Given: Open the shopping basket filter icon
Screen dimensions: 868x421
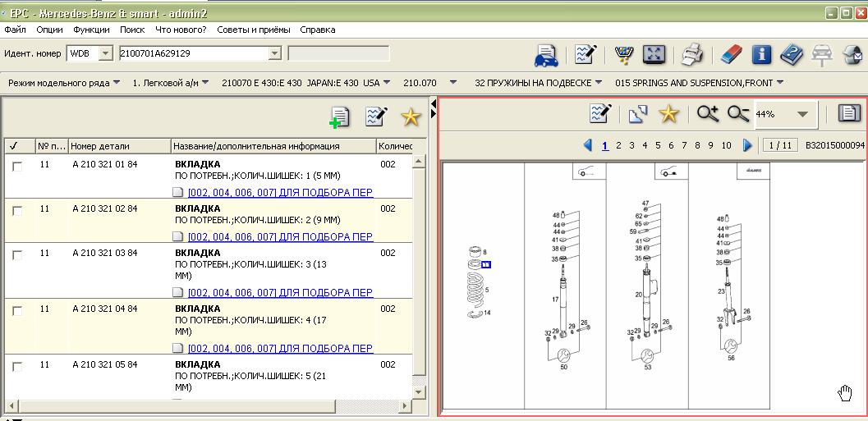Looking at the screenshot, I should pos(624,55).
